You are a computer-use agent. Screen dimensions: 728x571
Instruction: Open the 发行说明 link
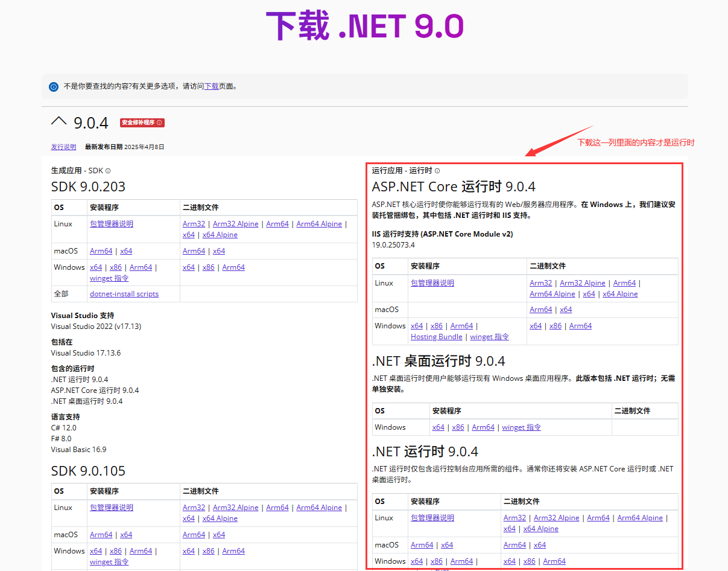63,146
